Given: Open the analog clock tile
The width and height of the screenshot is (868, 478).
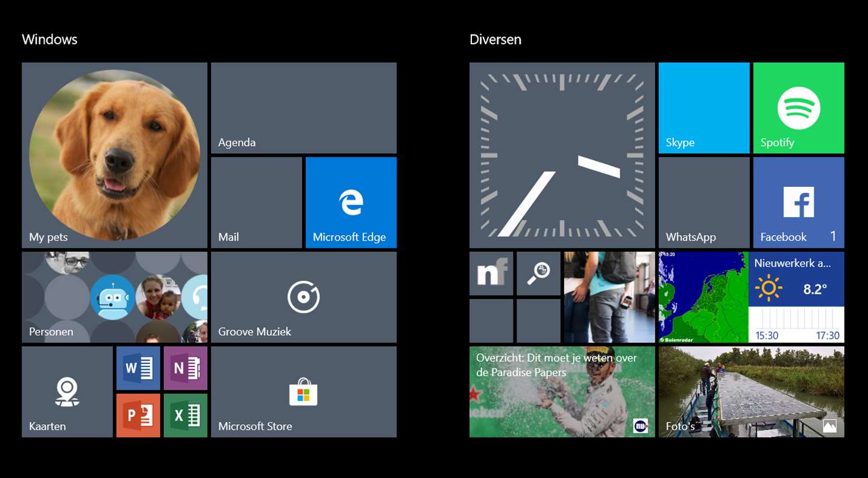Looking at the screenshot, I should 562,155.
